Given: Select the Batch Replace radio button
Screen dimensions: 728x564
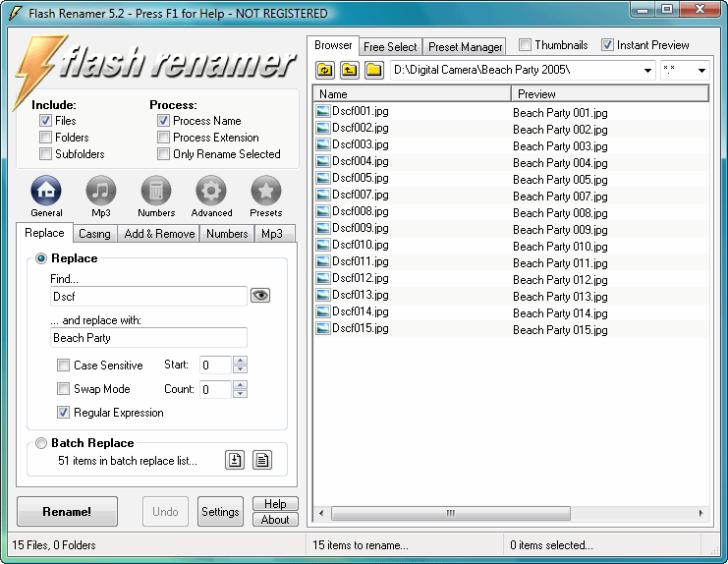Looking at the screenshot, I should point(41,443).
